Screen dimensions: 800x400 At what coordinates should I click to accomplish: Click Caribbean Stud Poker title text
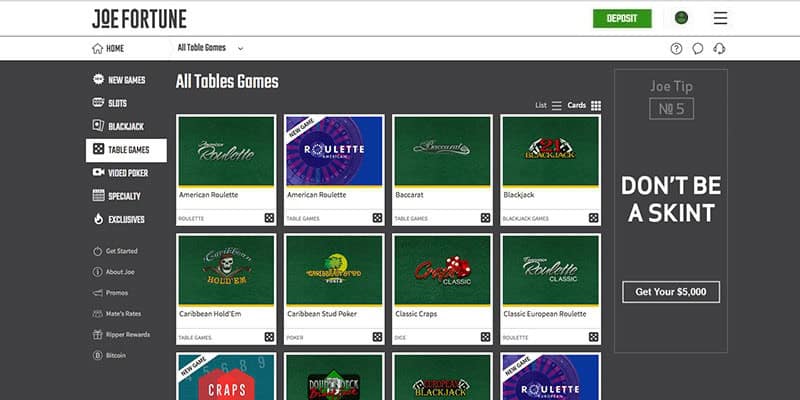click(x=322, y=314)
